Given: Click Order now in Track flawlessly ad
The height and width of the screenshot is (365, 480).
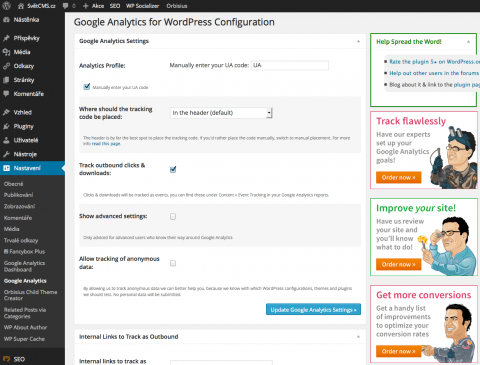Looking at the screenshot, I should click(399, 177).
